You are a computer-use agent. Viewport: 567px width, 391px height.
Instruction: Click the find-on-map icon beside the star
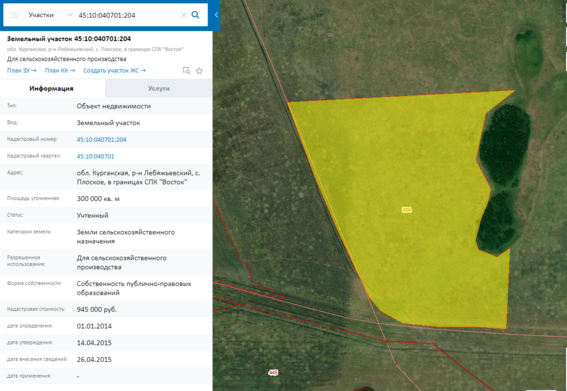pyautogui.click(x=186, y=71)
